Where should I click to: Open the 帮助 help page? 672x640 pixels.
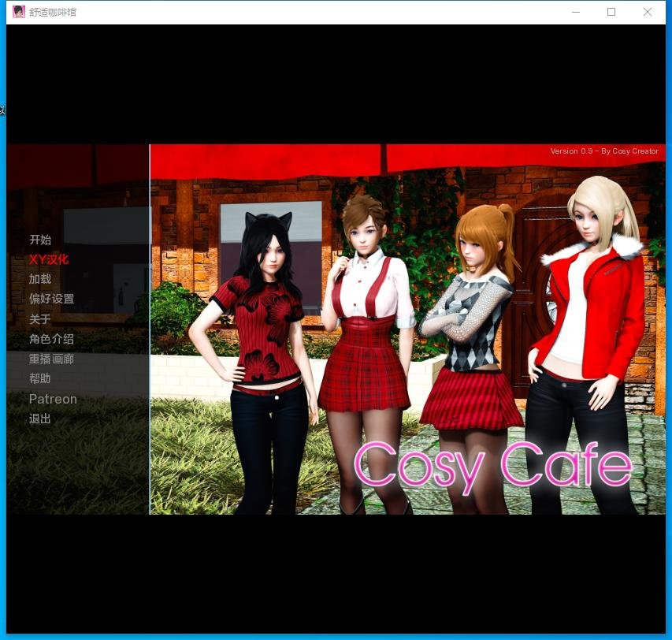coord(40,378)
